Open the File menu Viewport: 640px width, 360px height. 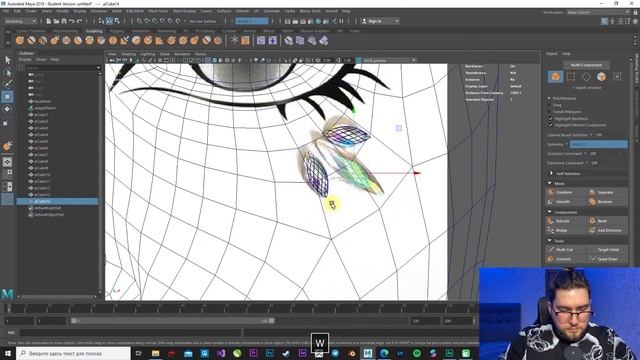6,11
